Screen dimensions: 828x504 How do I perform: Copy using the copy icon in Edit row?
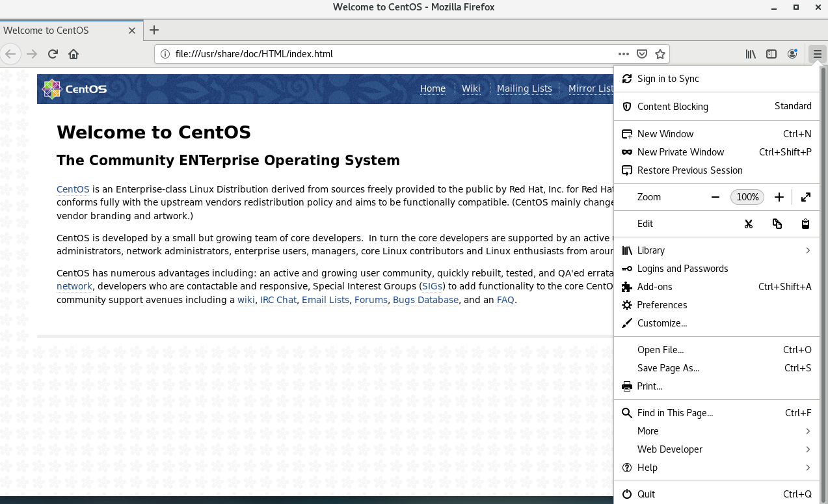click(777, 223)
